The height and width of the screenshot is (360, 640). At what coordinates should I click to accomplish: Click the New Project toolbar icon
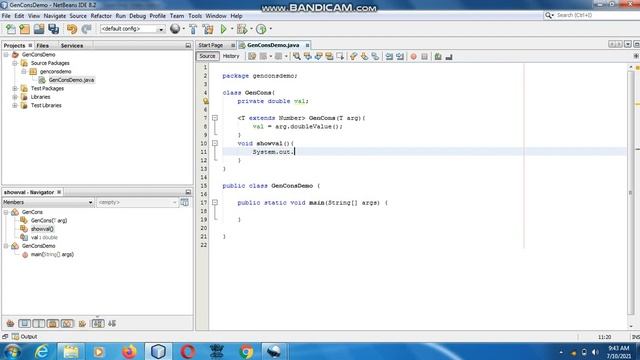(24, 29)
